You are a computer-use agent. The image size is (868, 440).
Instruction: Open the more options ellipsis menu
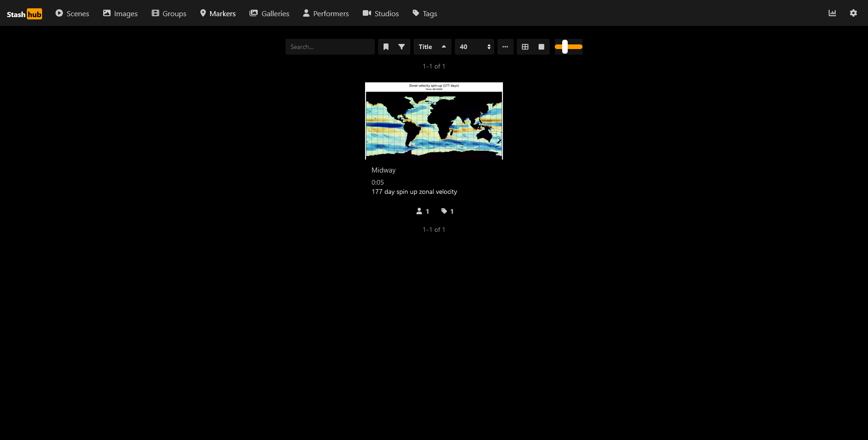coord(505,47)
